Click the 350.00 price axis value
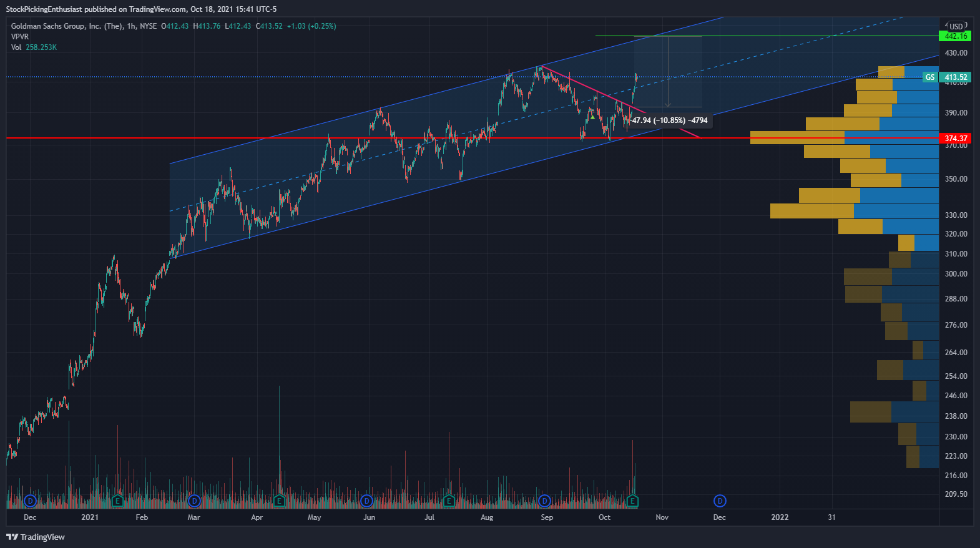The width and height of the screenshot is (980, 548). (956, 179)
